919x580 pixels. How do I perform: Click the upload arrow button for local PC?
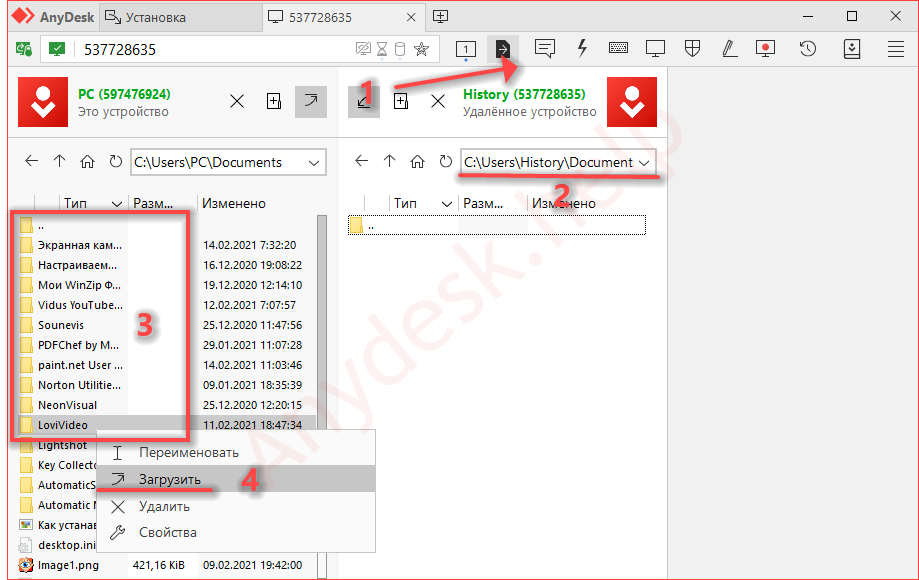point(310,101)
